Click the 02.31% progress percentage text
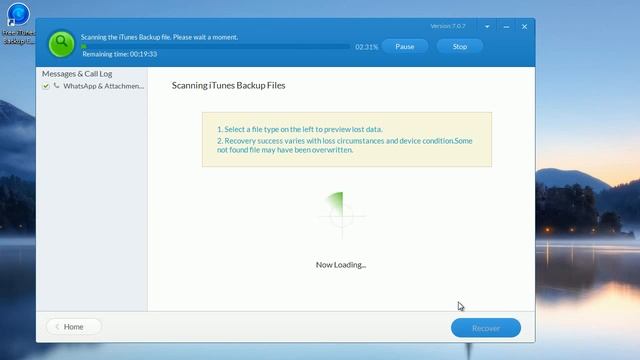 click(x=367, y=47)
